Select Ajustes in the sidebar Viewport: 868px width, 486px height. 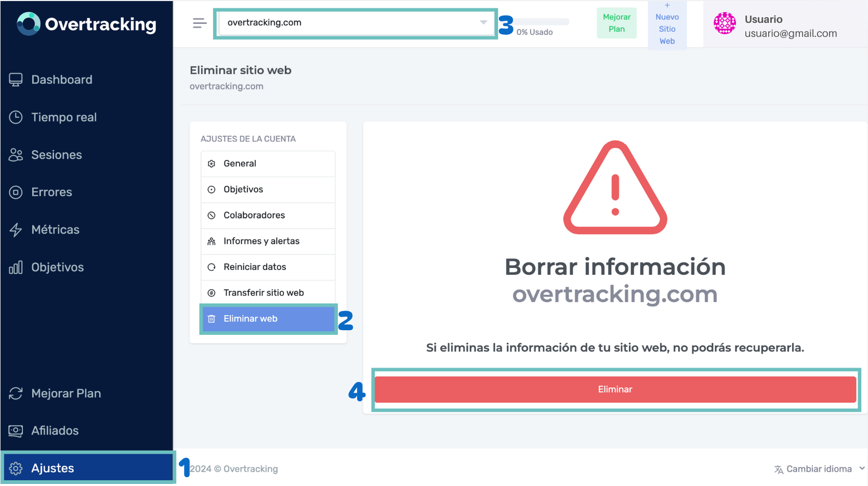click(88, 468)
